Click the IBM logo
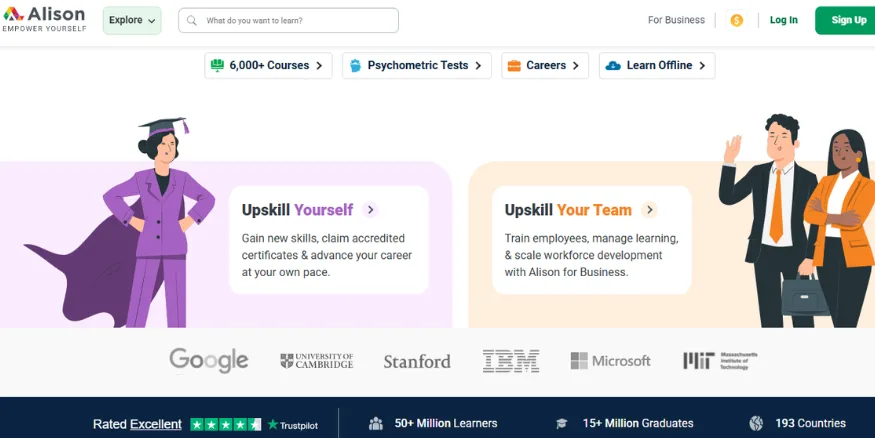Image resolution: width=875 pixels, height=438 pixels. coord(511,361)
